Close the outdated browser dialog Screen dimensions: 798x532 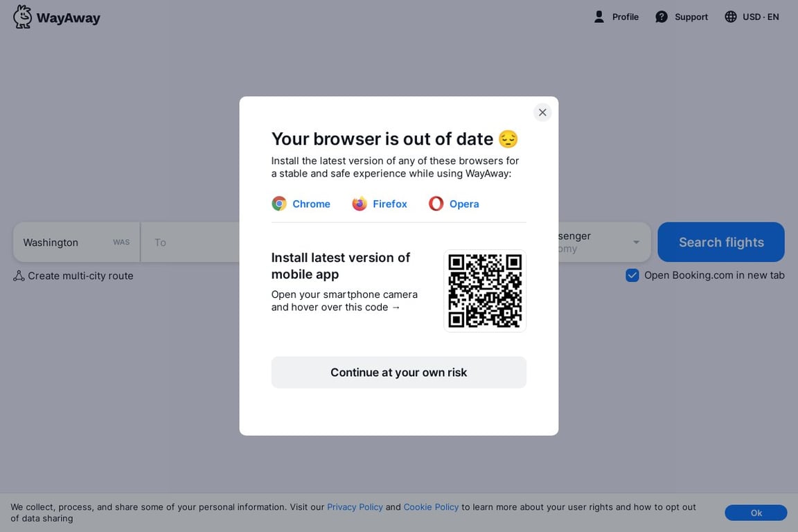tap(542, 112)
